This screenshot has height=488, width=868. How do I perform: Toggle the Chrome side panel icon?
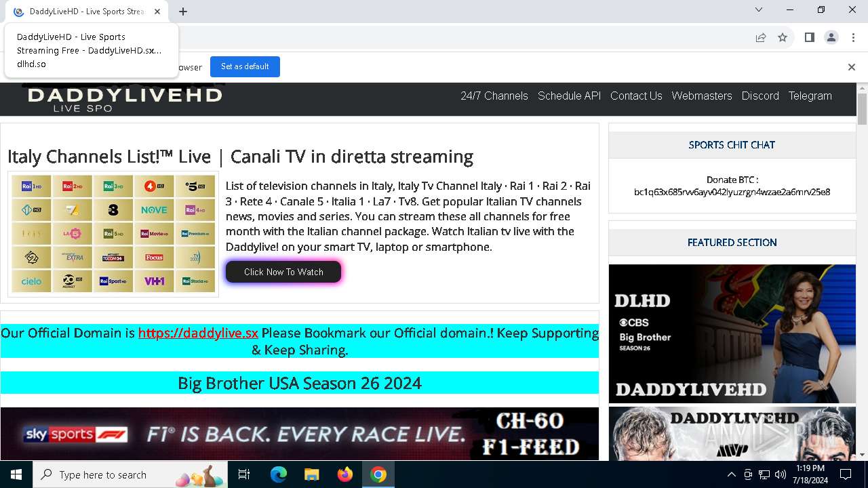pos(809,37)
